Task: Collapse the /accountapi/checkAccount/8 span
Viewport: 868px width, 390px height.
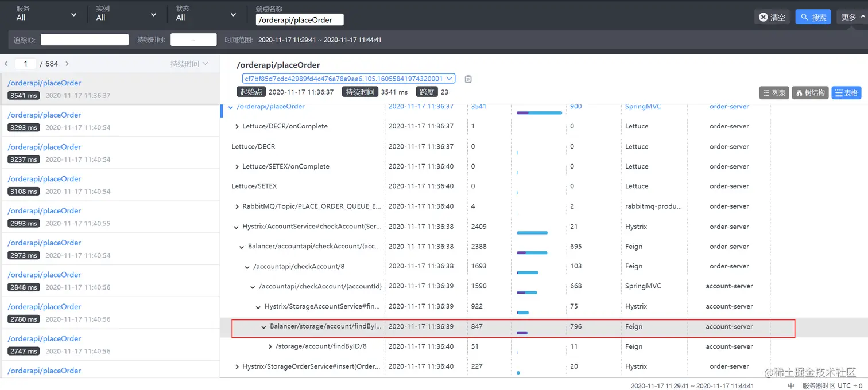Action: (x=247, y=267)
